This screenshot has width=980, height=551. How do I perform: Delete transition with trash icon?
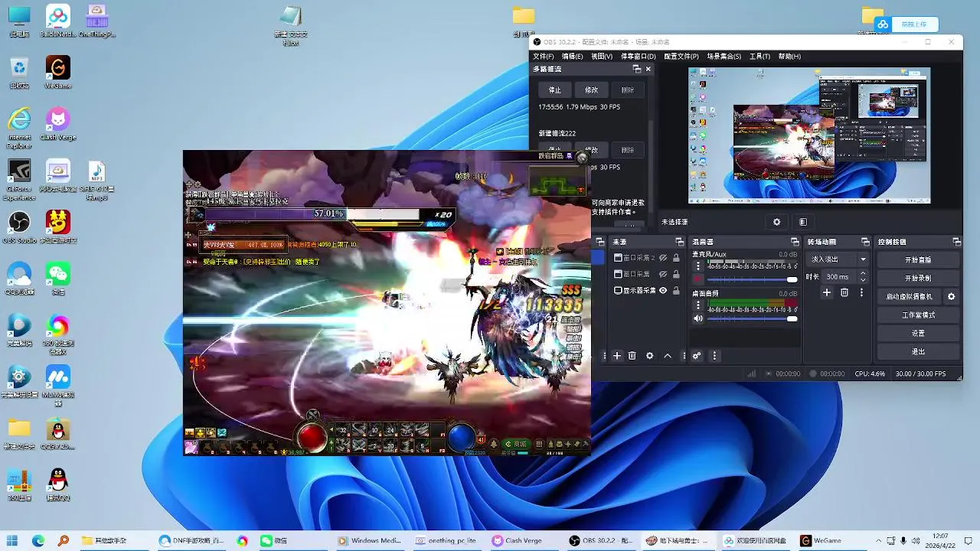[844, 292]
